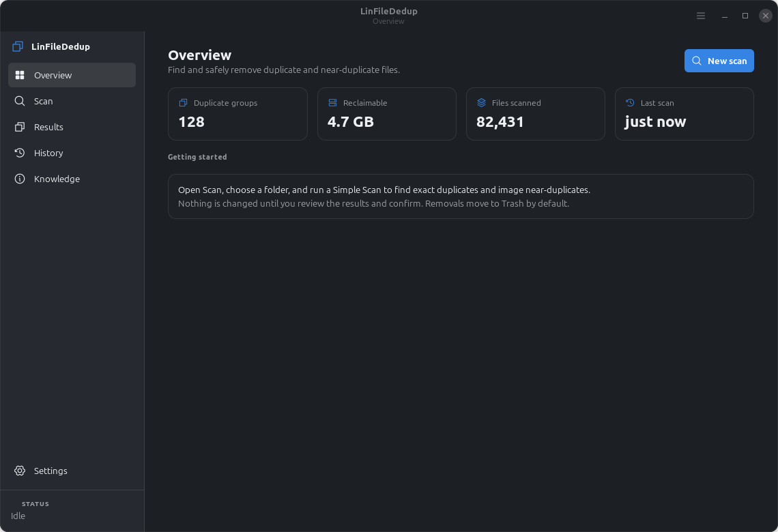Close the LinFileDedup window

click(x=766, y=16)
